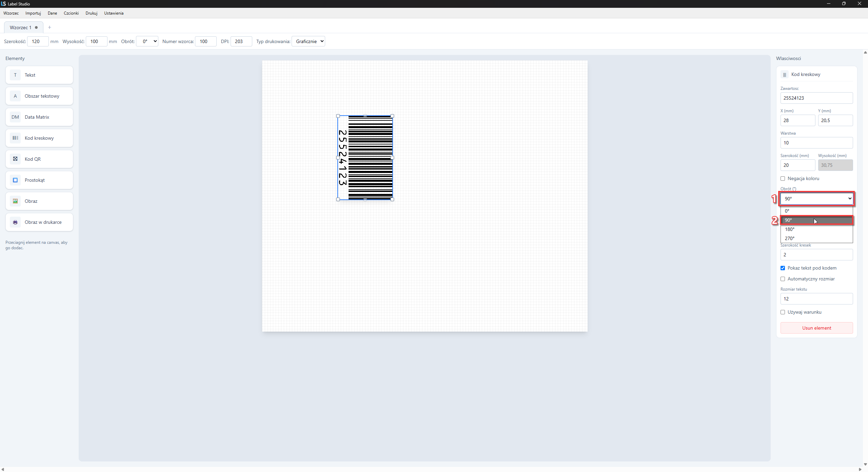Click the Rozmiar tekstu field
The image size is (868, 472).
(x=816, y=299)
